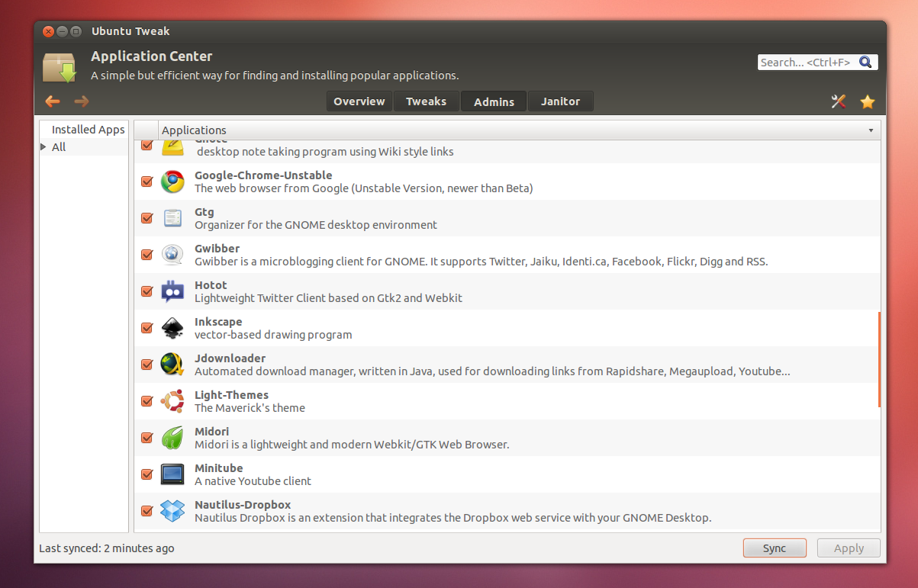Click the Inkscape app icon
The height and width of the screenshot is (588, 918).
(172, 328)
